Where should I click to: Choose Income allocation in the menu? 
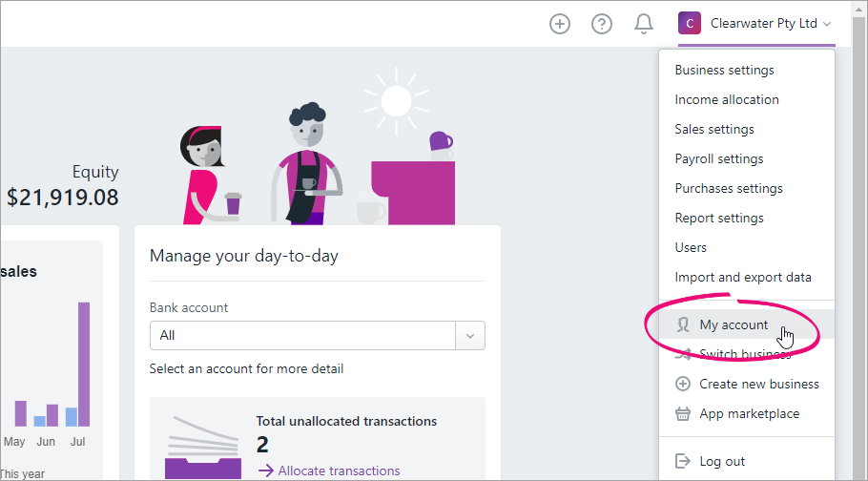[x=727, y=100]
